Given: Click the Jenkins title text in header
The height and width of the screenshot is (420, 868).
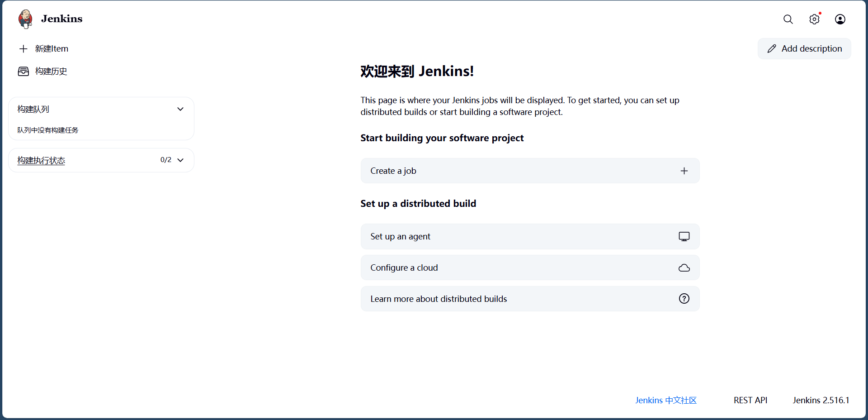Looking at the screenshot, I should [x=62, y=19].
